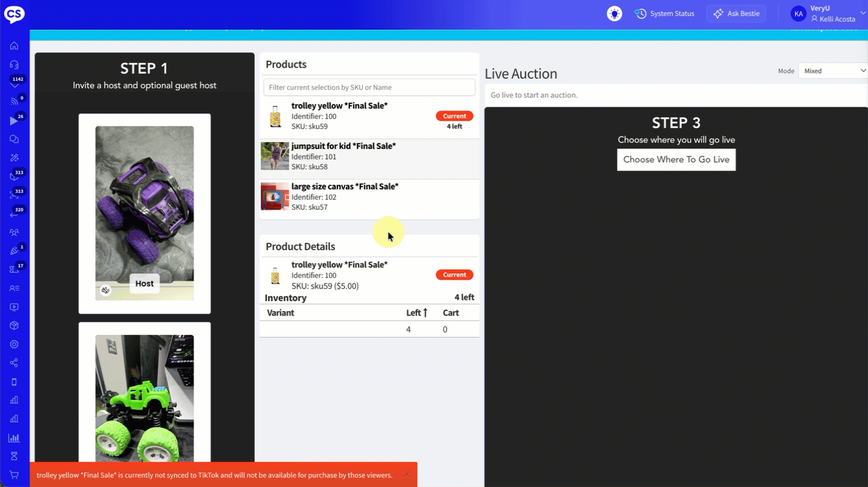This screenshot has width=868, height=487.
Task: Click the "Go live to start an auction." text
Action: pos(534,95)
